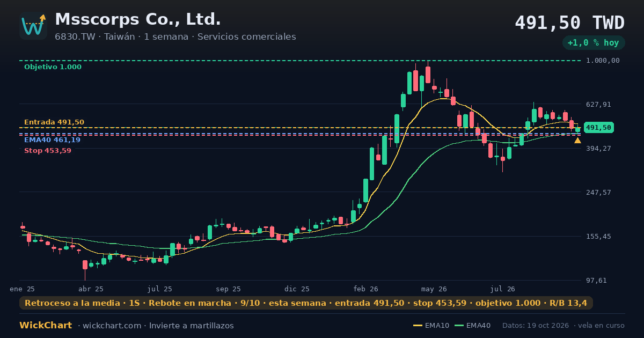Click the 394,27 axis value
Screen dimensions: 644x338
click(x=599, y=149)
